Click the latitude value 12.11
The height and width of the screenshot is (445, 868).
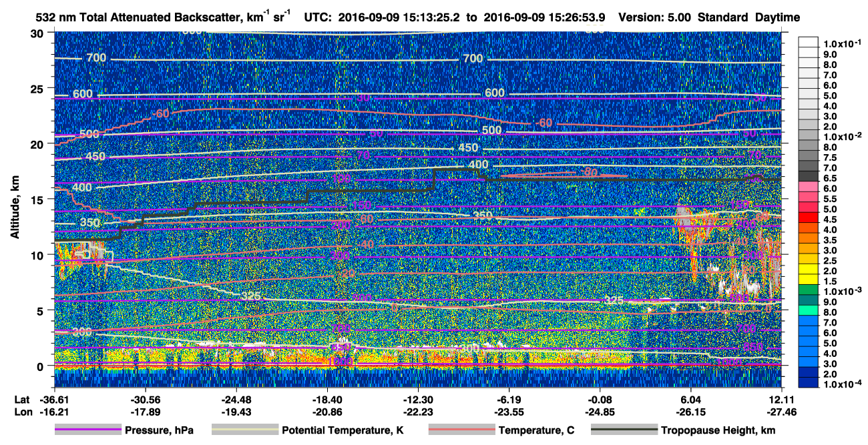point(781,399)
